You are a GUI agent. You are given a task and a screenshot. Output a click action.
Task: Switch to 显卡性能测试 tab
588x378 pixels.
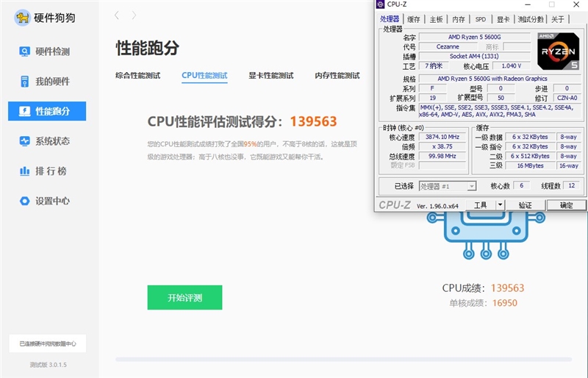point(270,76)
